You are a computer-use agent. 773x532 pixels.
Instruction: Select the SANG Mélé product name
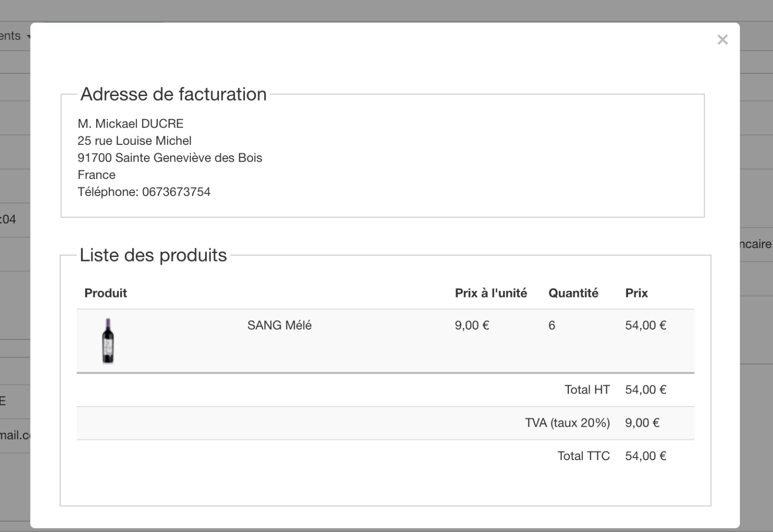279,325
